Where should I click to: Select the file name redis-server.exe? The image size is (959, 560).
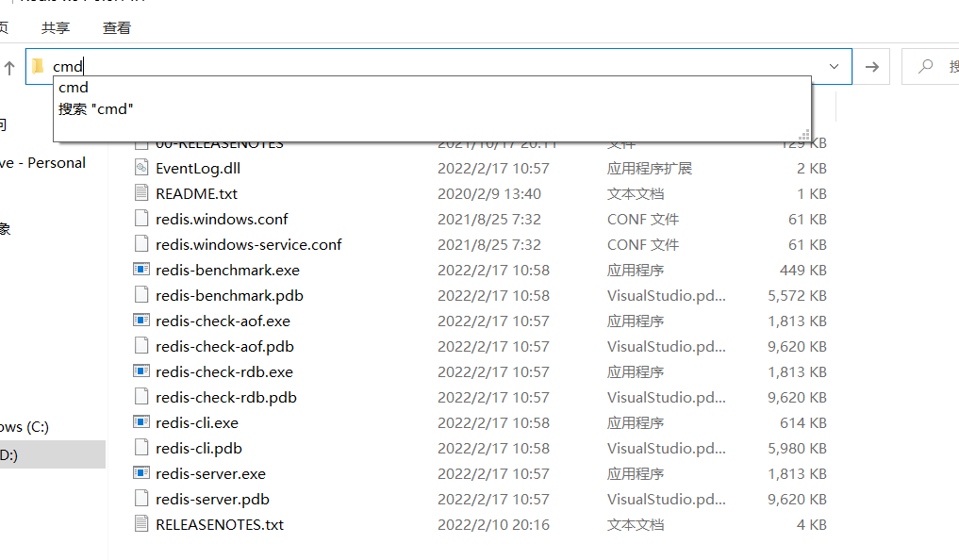[x=210, y=474]
